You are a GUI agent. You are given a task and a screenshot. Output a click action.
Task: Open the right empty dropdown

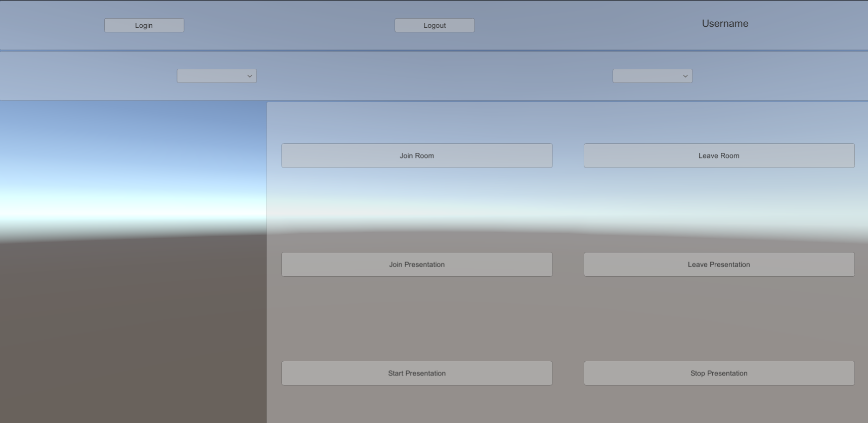[647, 76]
